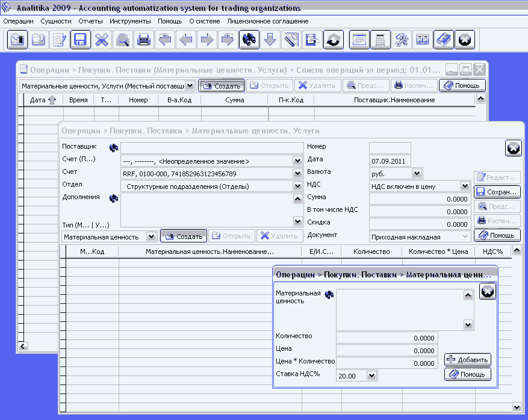Expand the Отдел dropdown
Image resolution: width=528 pixels, height=420 pixels.
coord(297,186)
